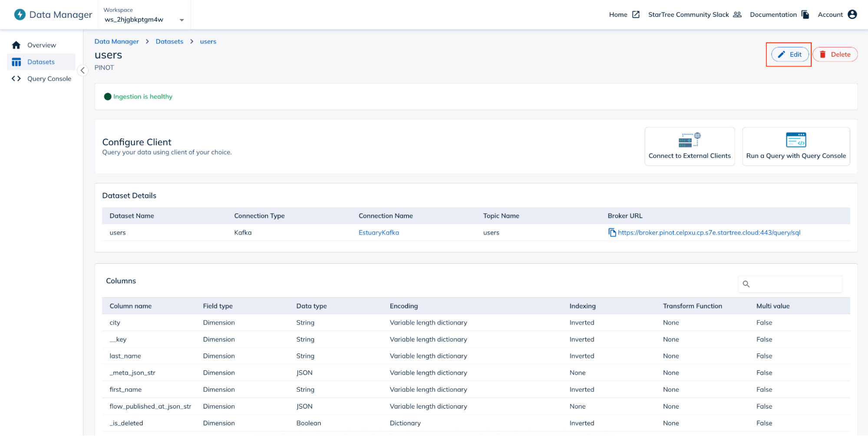Open StarTree Community Slack link
This screenshot has width=868, height=436.
[688, 14]
